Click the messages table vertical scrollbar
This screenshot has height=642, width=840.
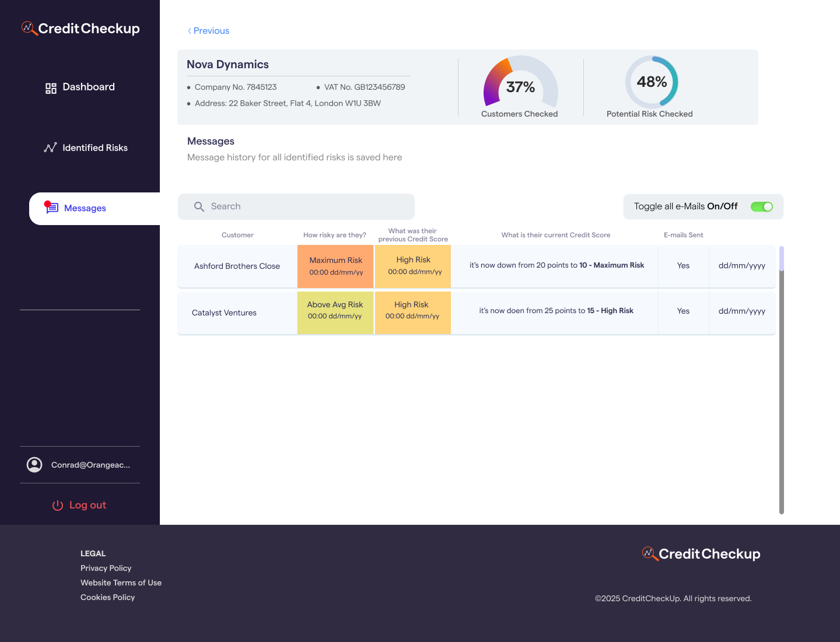[782, 379]
